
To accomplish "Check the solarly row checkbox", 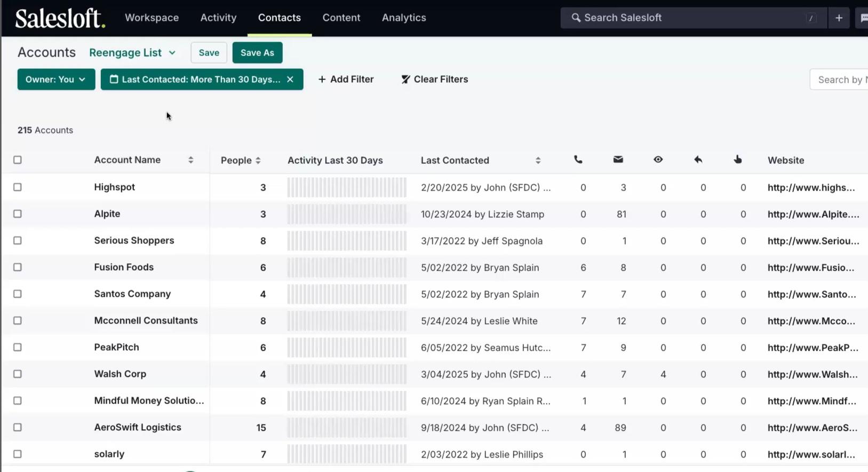I will [18, 454].
